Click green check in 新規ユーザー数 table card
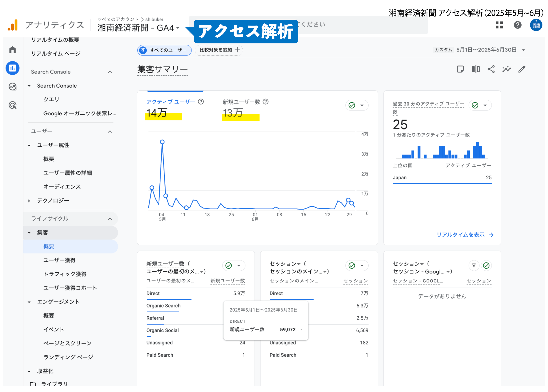The height and width of the screenshot is (392, 548). (229, 266)
